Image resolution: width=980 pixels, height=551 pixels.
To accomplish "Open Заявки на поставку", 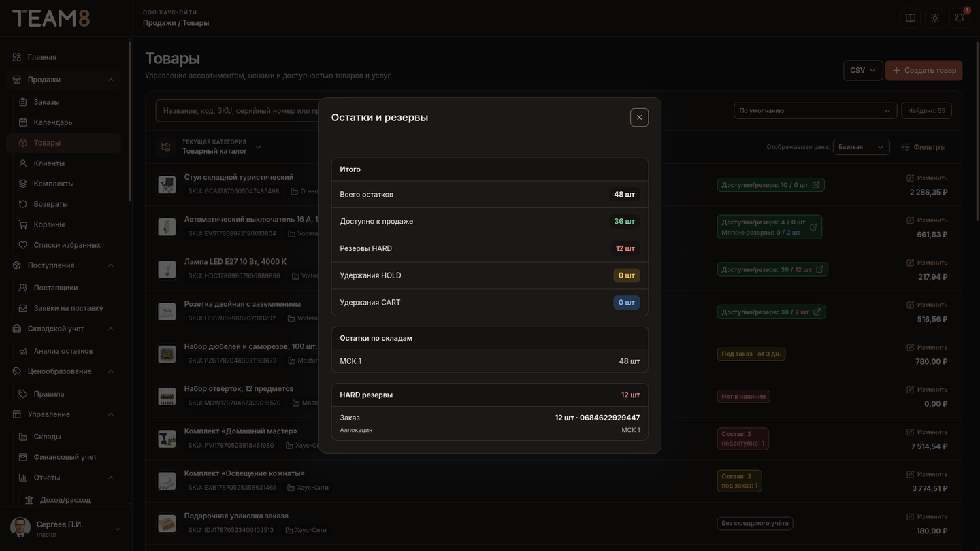I will point(64,308).
